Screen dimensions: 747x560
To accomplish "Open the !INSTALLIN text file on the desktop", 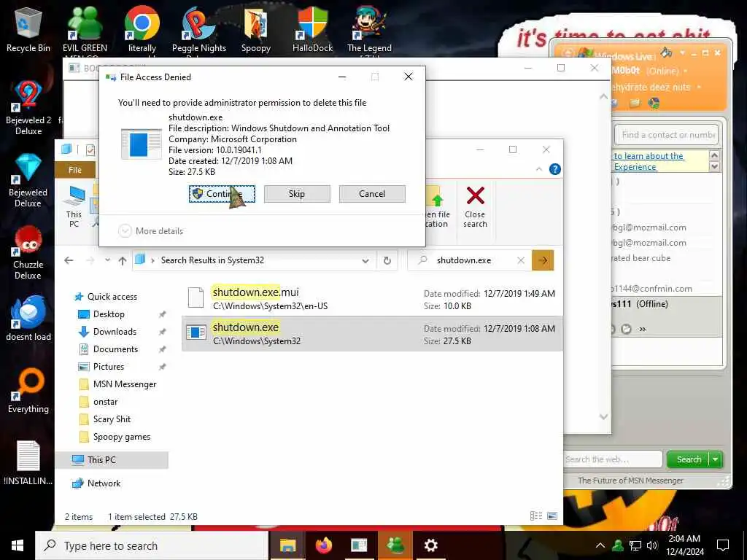I will [28, 463].
